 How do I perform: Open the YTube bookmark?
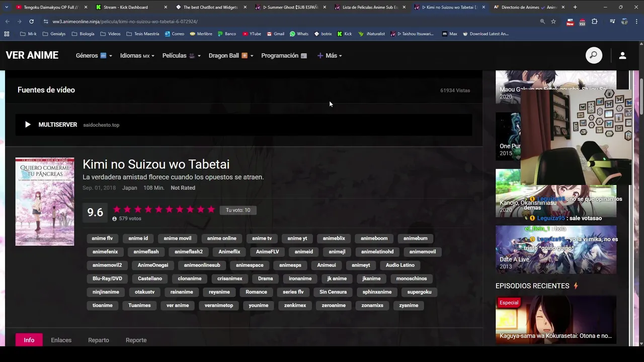252,34
